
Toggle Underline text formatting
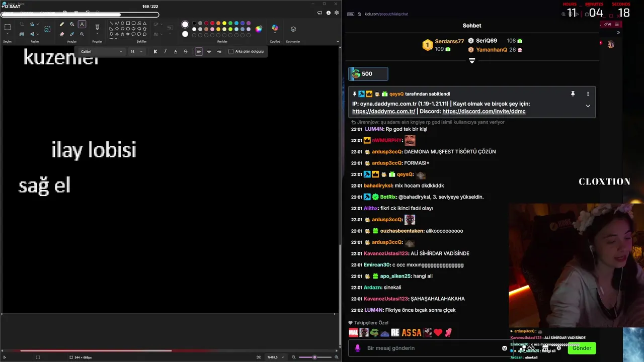(176, 51)
